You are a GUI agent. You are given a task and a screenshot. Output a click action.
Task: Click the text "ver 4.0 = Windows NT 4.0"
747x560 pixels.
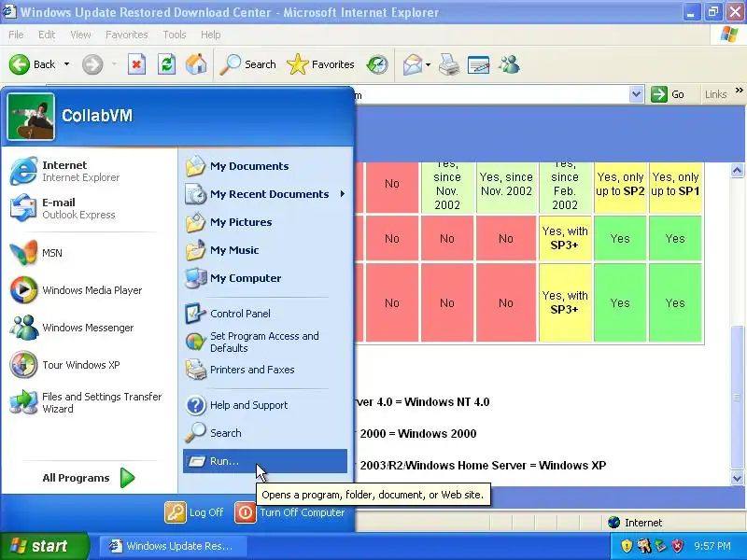pos(423,402)
